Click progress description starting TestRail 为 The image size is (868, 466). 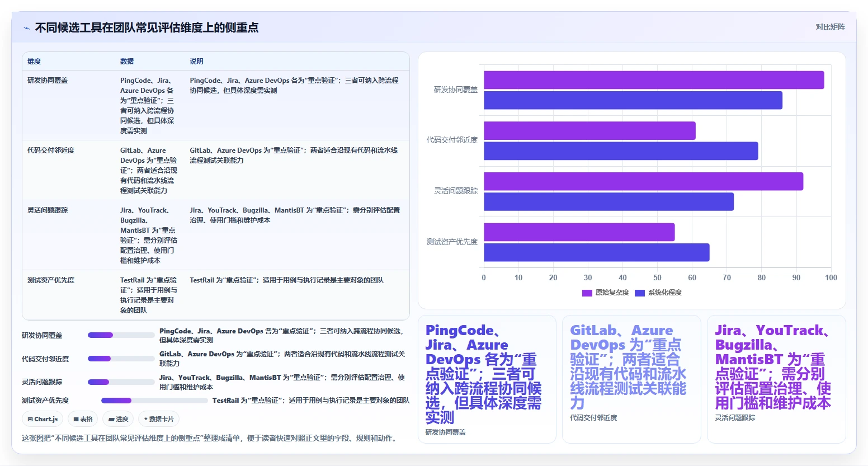(x=311, y=401)
